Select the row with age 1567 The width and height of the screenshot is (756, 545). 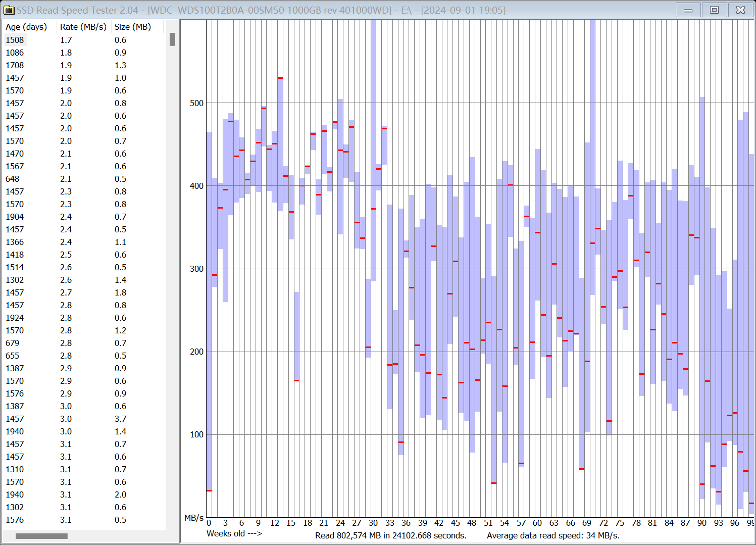click(x=84, y=166)
